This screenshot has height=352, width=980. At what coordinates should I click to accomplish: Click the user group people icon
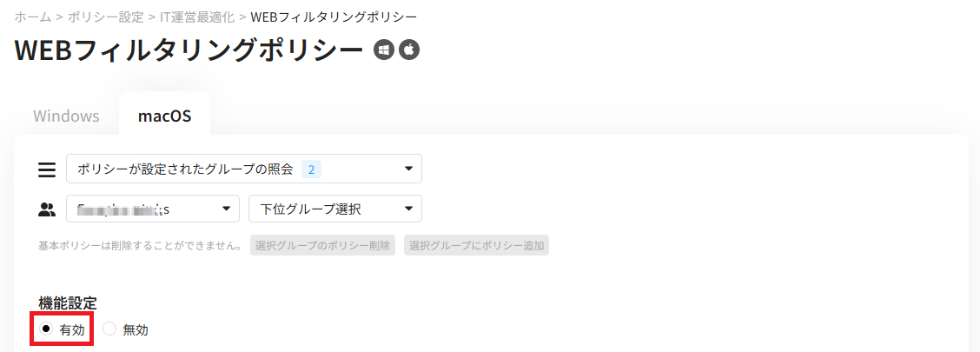[x=47, y=209]
